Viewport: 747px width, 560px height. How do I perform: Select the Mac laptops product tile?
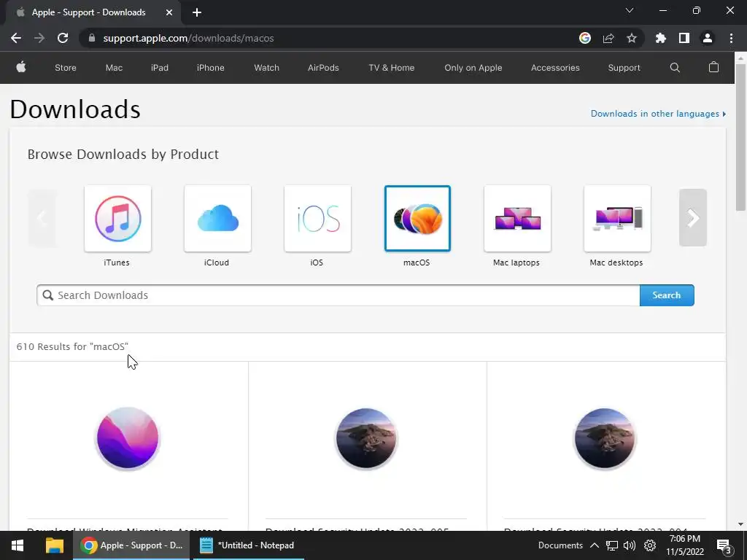click(517, 219)
